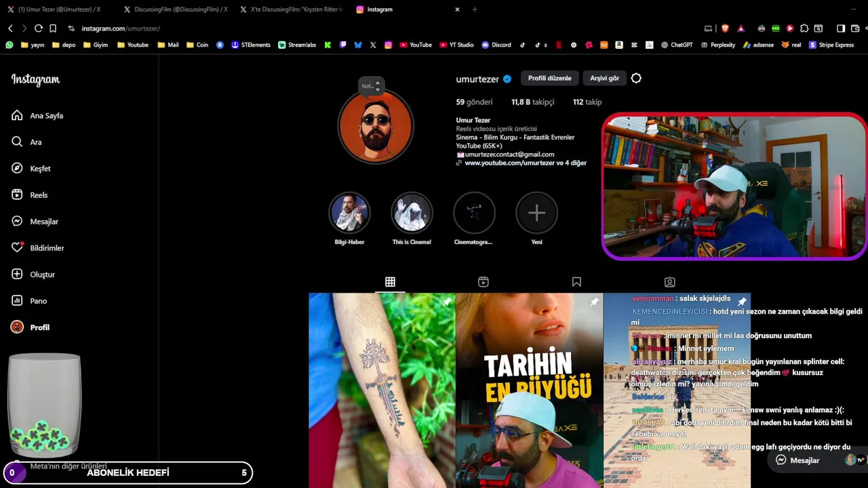
Task: Open the pinned tattoo arm post
Action: (x=382, y=390)
